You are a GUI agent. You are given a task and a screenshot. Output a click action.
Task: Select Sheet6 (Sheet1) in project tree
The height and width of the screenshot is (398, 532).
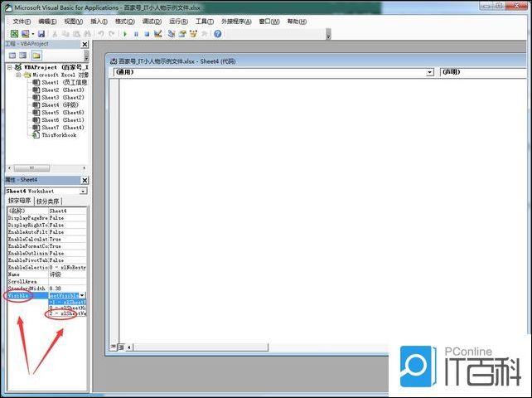(x=58, y=120)
